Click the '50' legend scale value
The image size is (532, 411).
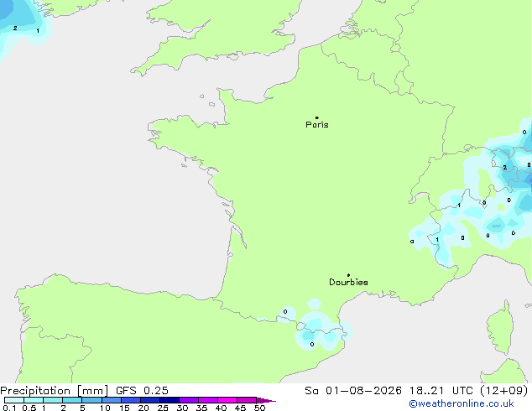(x=259, y=408)
